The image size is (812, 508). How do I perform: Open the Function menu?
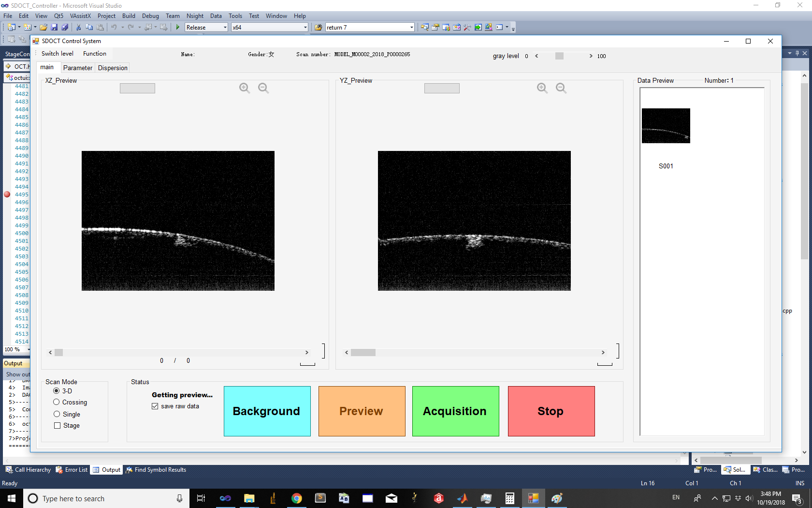coord(94,54)
